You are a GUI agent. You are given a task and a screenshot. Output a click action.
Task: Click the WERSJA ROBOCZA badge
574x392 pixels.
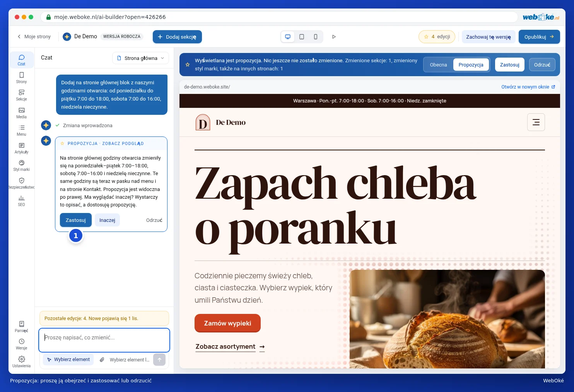[x=122, y=36]
